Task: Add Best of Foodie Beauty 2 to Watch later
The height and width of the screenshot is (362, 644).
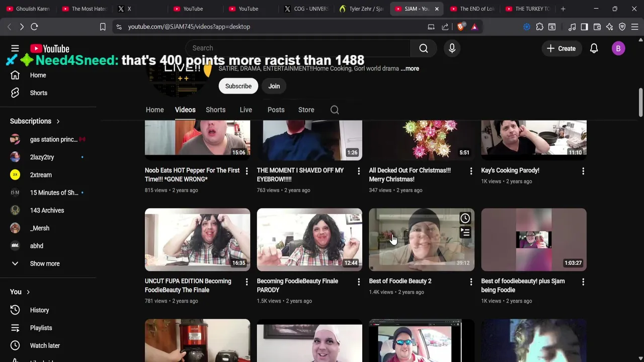Action: (x=465, y=218)
